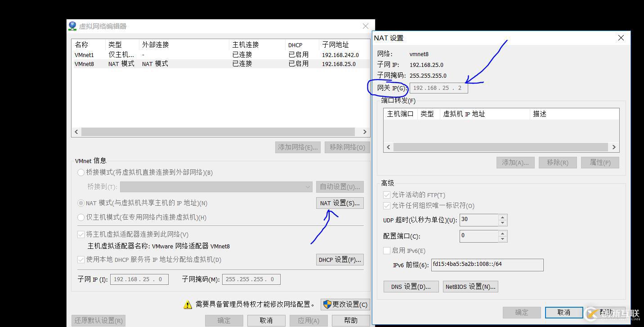Click the 子网 IP(I) input field
The image size is (644, 327).
(x=139, y=279)
